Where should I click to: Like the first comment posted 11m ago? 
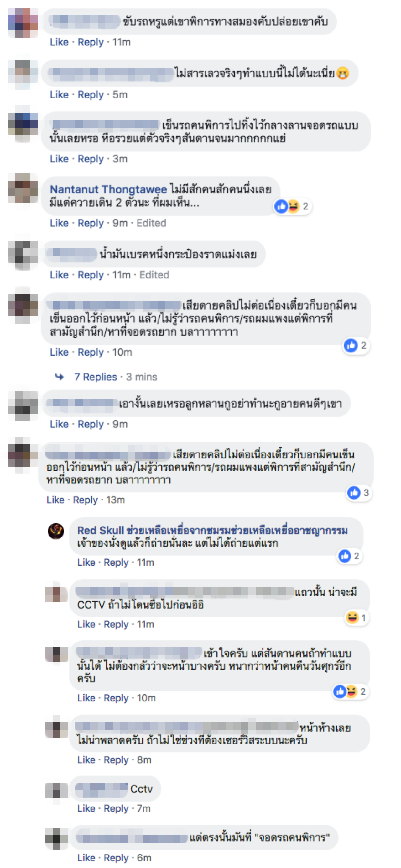coord(59,42)
